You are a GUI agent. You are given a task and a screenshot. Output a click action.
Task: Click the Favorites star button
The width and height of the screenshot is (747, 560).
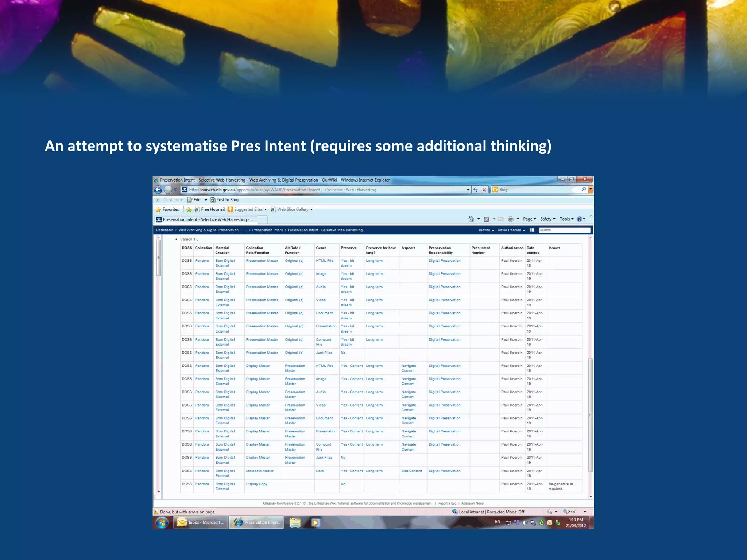pos(167,209)
